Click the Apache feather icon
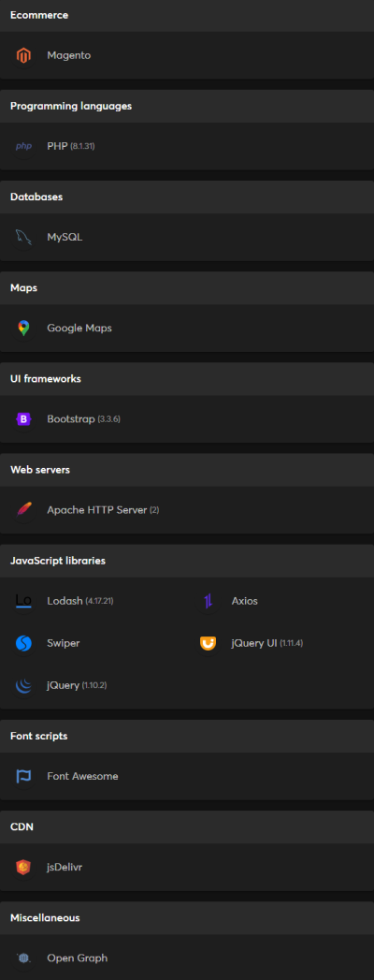This screenshot has height=980, width=374. pyautogui.click(x=23, y=510)
